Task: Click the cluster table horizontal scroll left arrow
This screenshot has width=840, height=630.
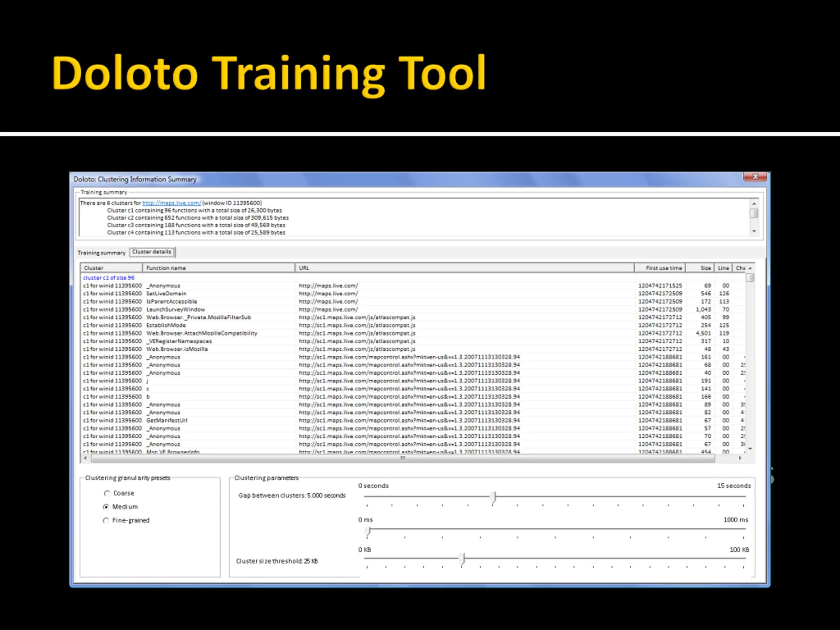Action: 85,458
